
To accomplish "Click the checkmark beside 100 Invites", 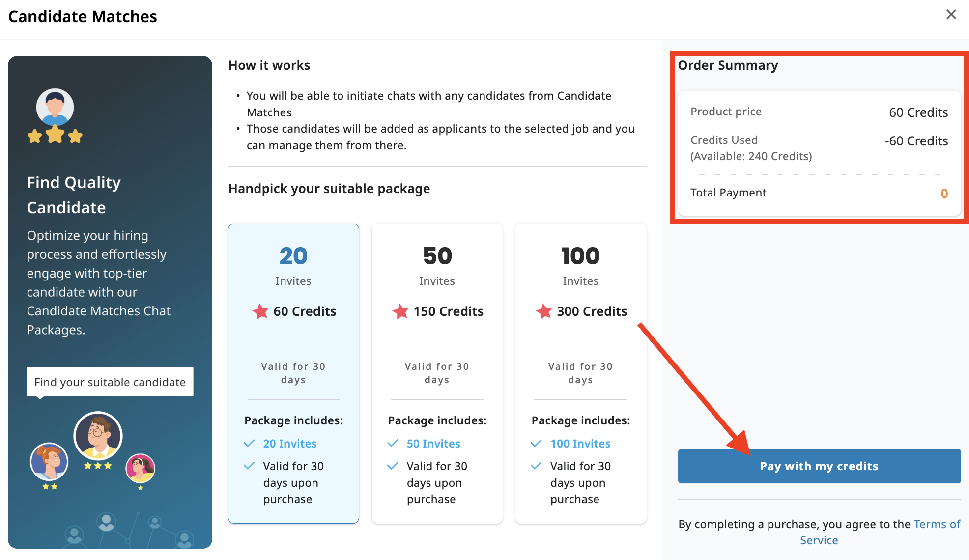I will pyautogui.click(x=536, y=443).
